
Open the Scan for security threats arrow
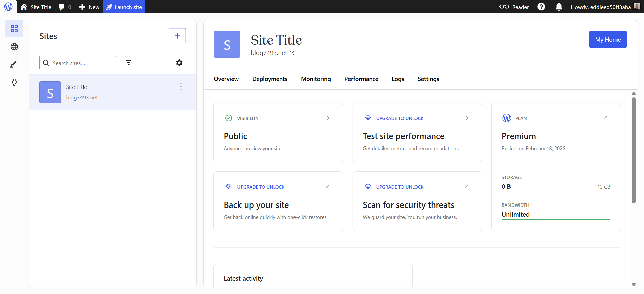tap(467, 186)
